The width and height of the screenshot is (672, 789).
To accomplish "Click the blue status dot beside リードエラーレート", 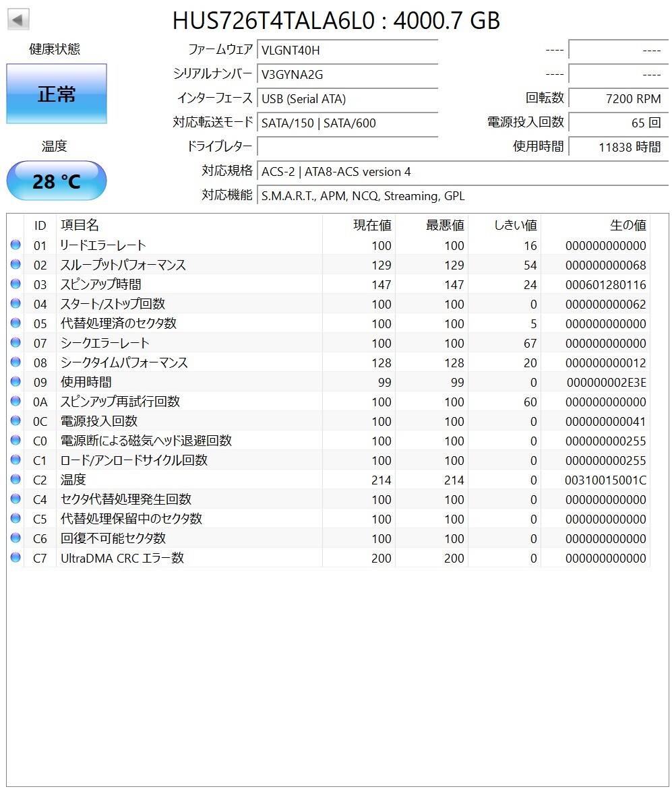I will (x=15, y=245).
